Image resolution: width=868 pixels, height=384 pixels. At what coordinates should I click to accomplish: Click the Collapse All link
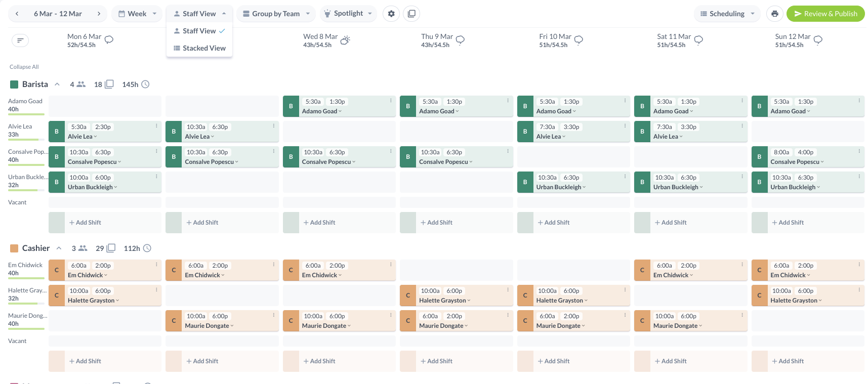tap(24, 67)
